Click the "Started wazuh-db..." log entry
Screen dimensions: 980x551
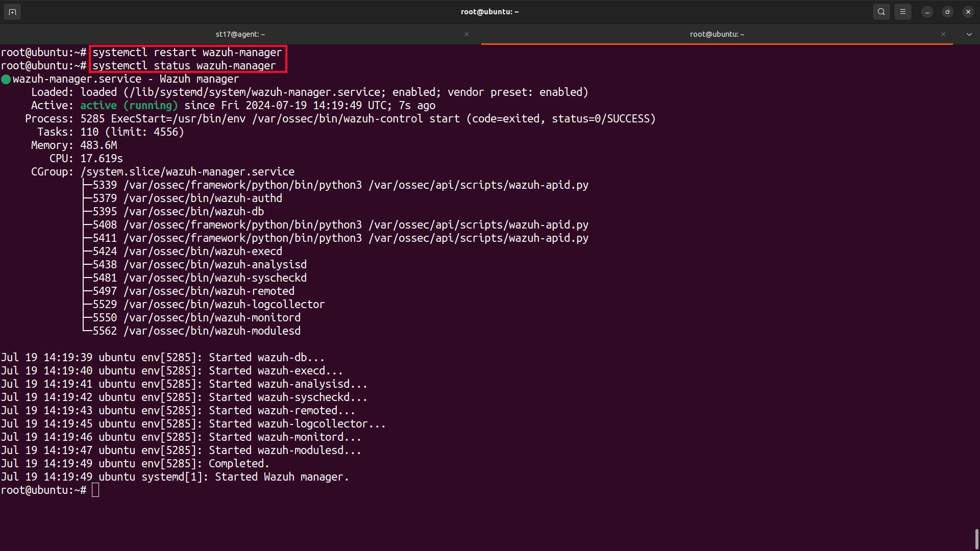point(163,358)
